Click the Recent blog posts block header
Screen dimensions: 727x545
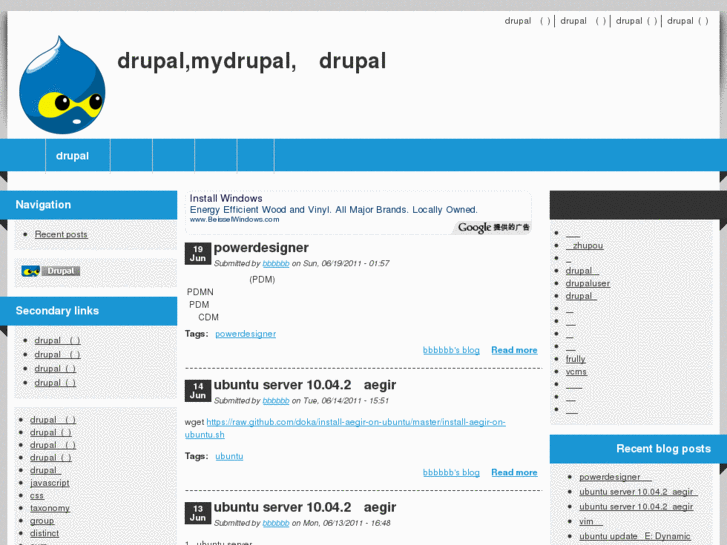click(638, 449)
